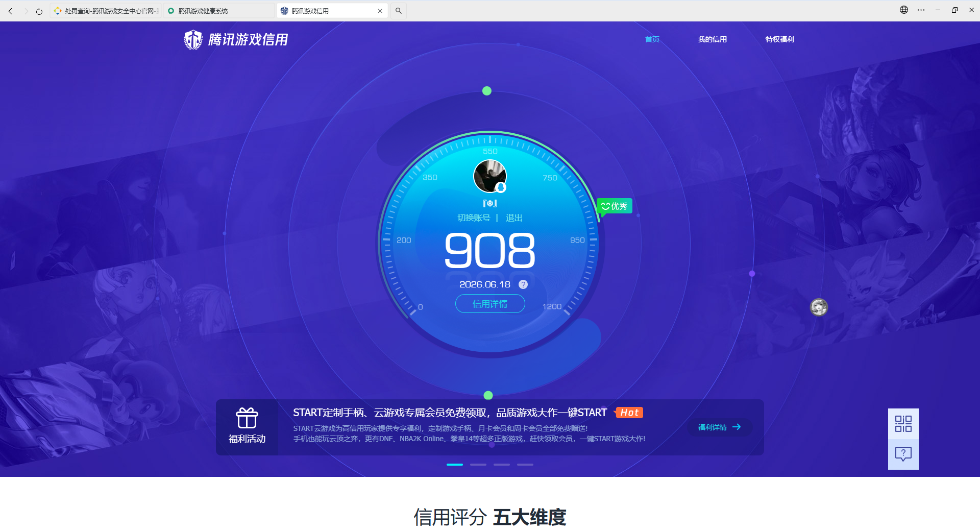The image size is (980, 531).
Task: Click the avatar's QQ penguin badge
Action: (x=501, y=188)
